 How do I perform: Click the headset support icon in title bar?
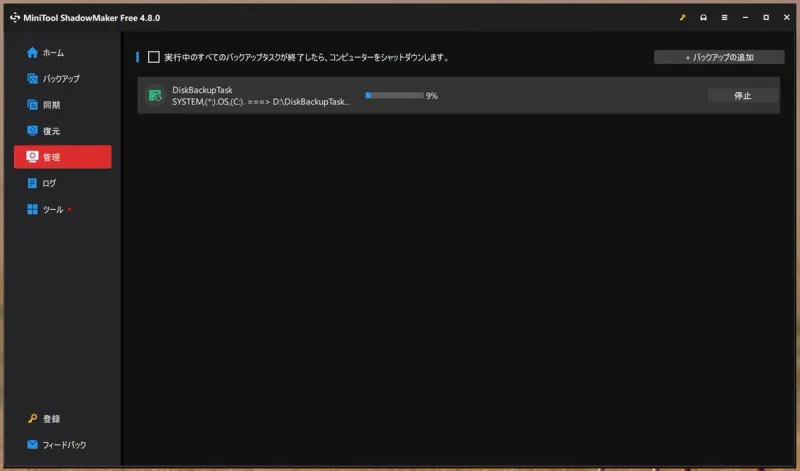(x=703, y=18)
